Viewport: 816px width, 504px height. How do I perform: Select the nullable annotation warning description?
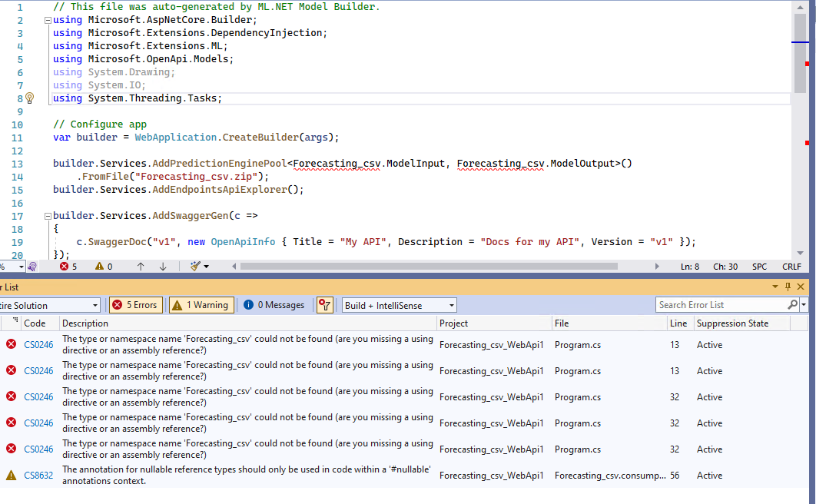(246, 475)
